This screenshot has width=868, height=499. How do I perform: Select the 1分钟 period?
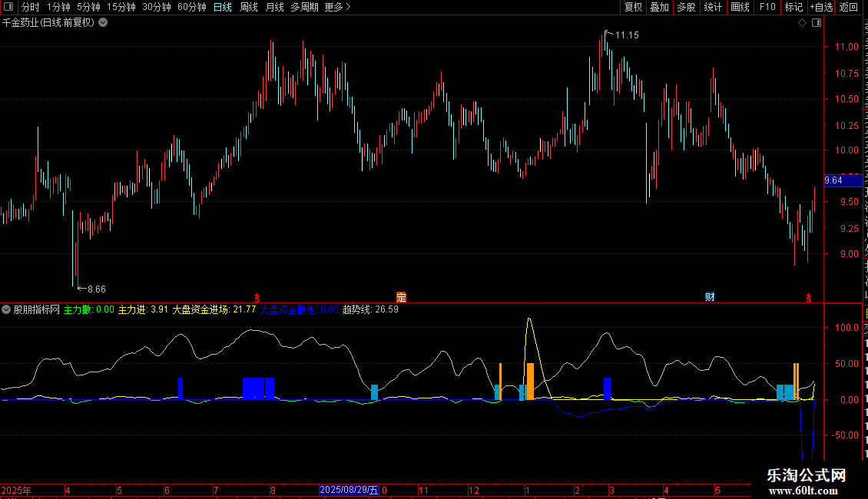pos(58,7)
